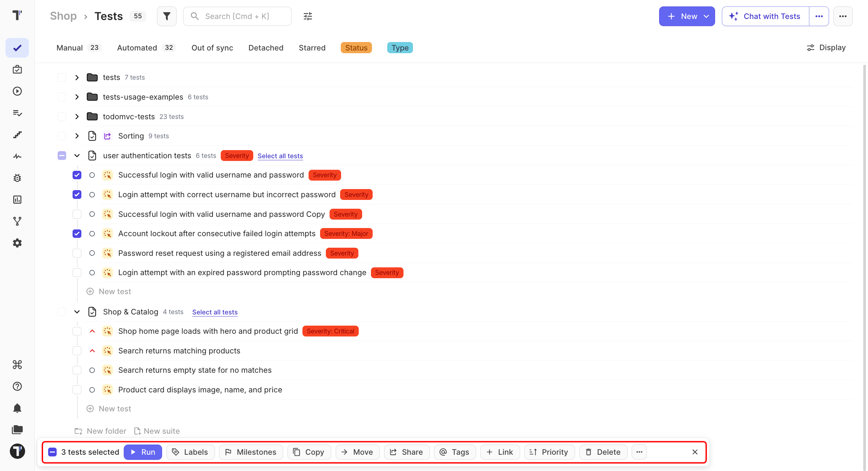Open the Help question-mark icon
This screenshot has height=471, width=868.
pyautogui.click(x=17, y=386)
